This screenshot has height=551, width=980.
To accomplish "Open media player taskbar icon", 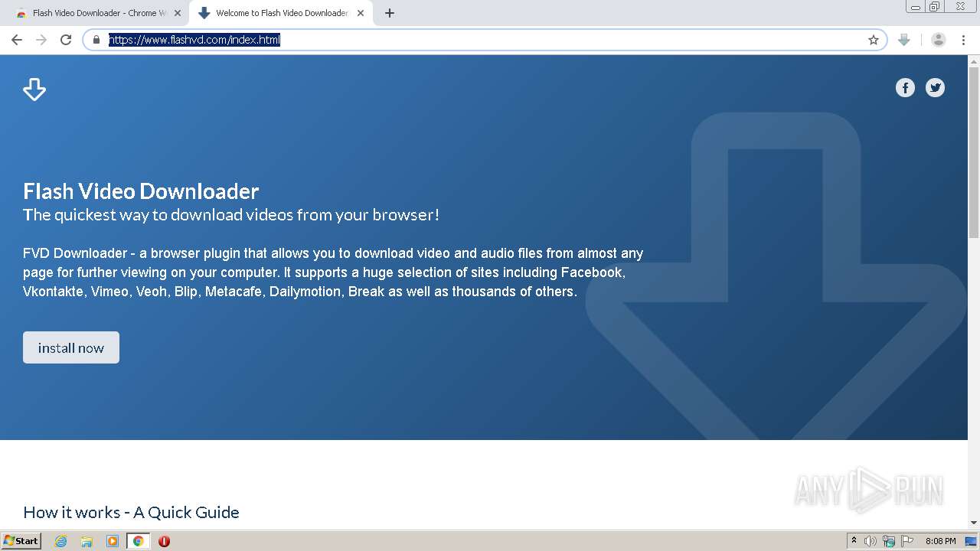I will point(113,541).
